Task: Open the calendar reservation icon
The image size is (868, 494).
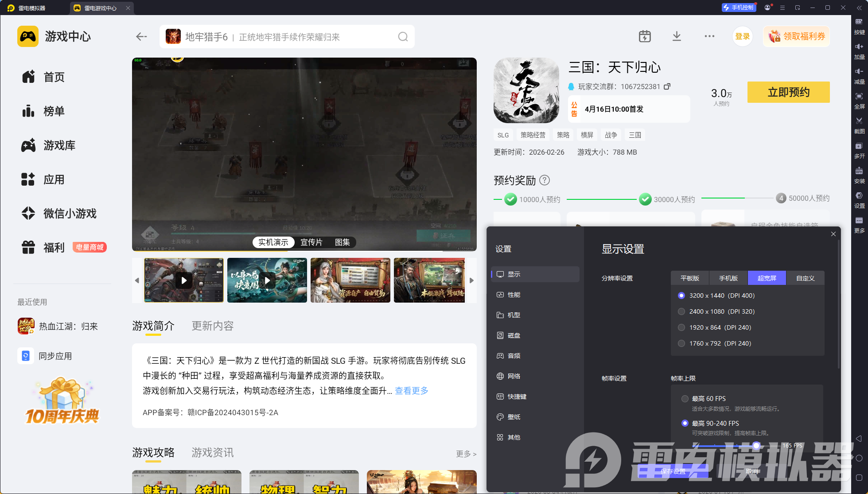Action: click(x=645, y=36)
